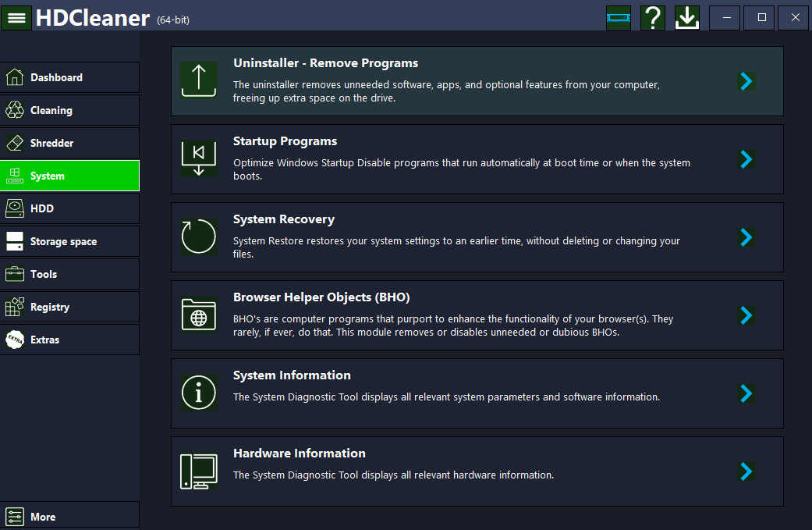
Task: Open the Storage space section
Action: [70, 241]
